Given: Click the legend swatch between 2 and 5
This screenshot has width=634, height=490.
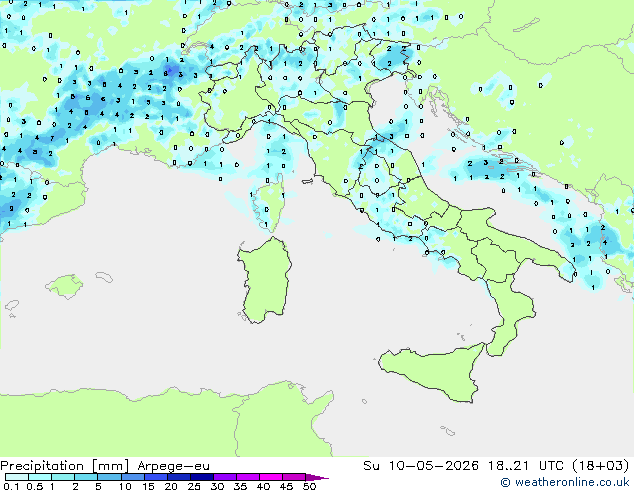Looking at the screenshot, I should point(86,477).
